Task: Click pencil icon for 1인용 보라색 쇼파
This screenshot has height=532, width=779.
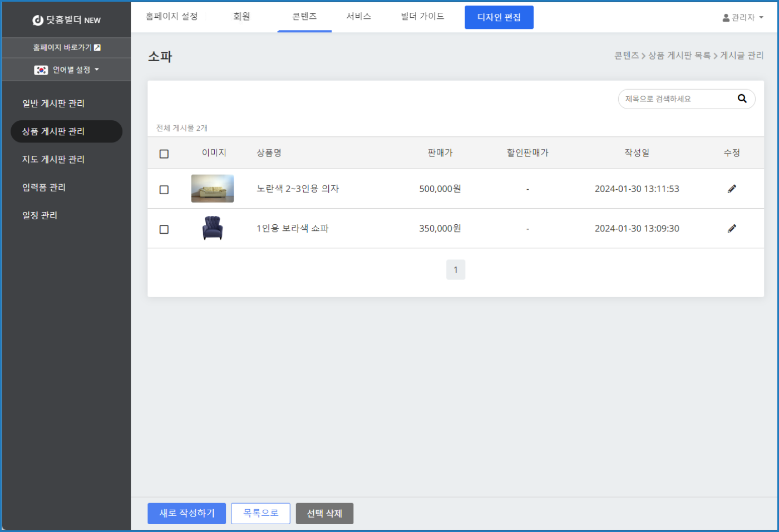Action: point(732,228)
